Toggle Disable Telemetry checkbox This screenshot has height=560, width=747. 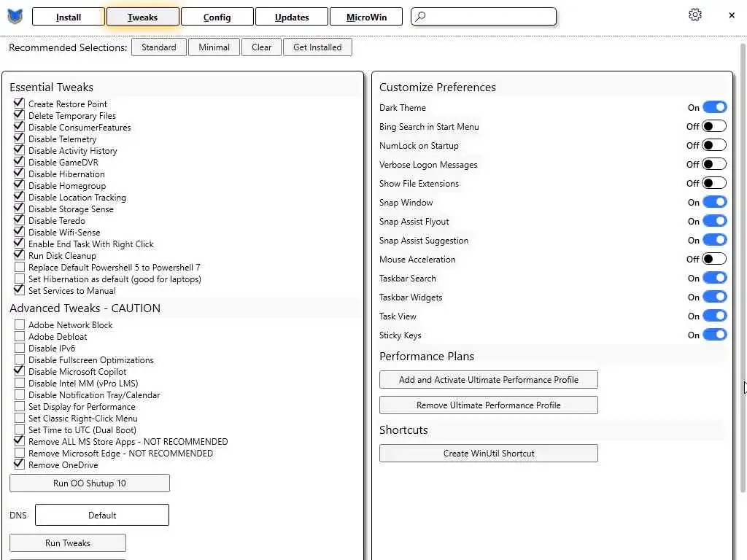[19, 138]
